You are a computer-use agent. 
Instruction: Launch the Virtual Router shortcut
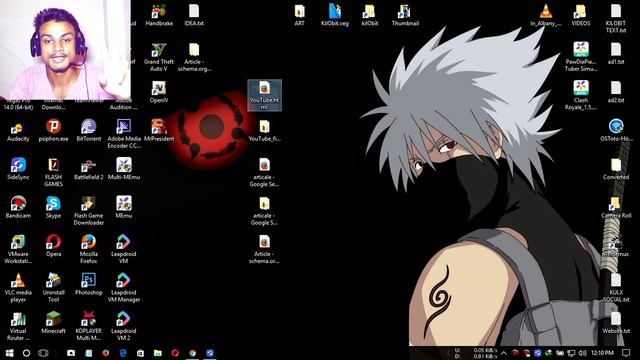point(18,326)
